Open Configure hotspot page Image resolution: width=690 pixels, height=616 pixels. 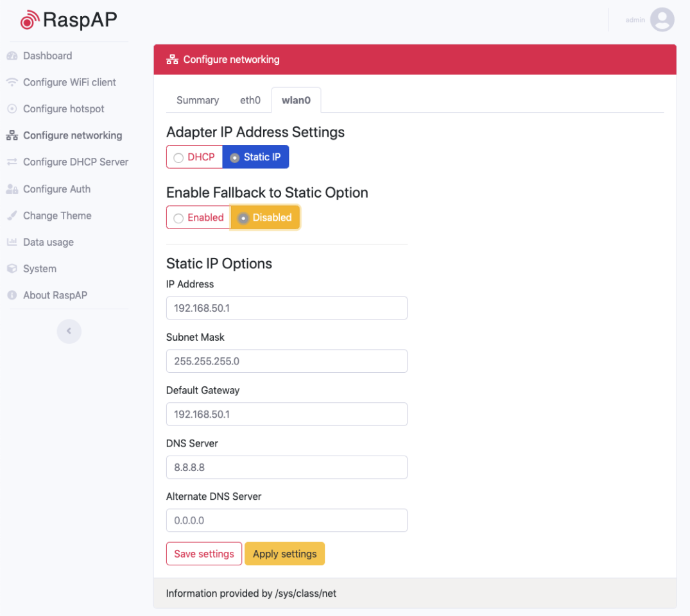64,108
